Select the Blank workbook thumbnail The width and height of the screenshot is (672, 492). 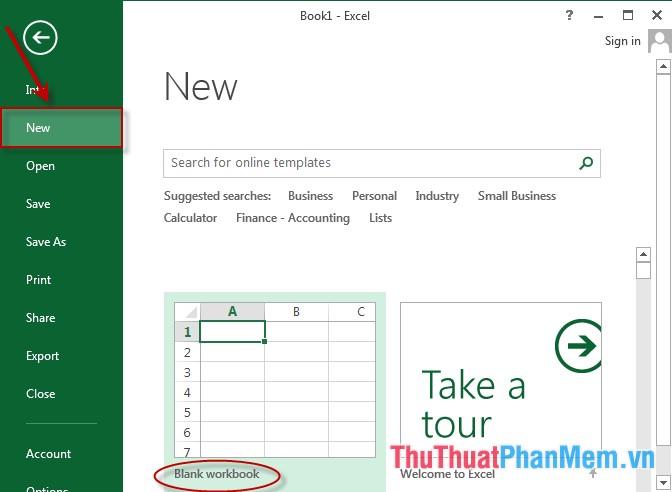(x=275, y=380)
